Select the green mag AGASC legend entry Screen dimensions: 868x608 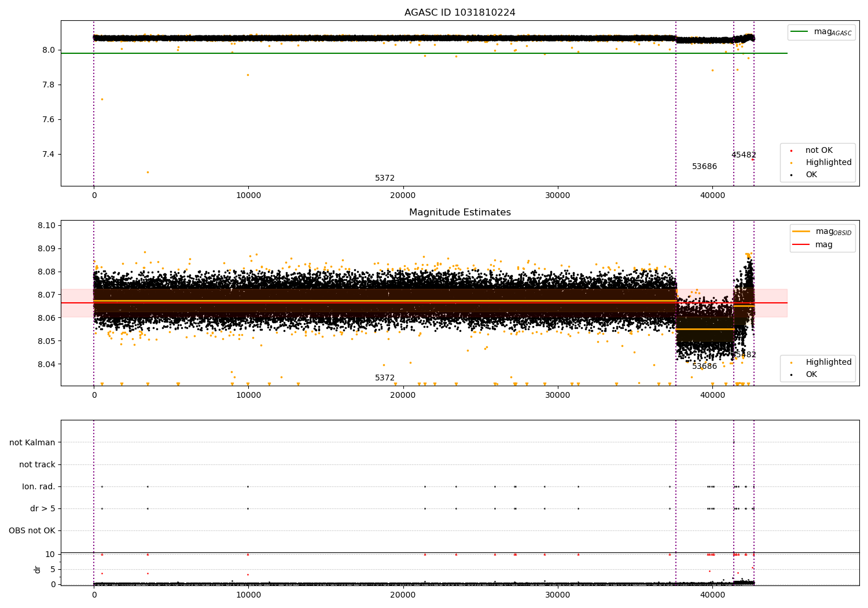click(821, 32)
